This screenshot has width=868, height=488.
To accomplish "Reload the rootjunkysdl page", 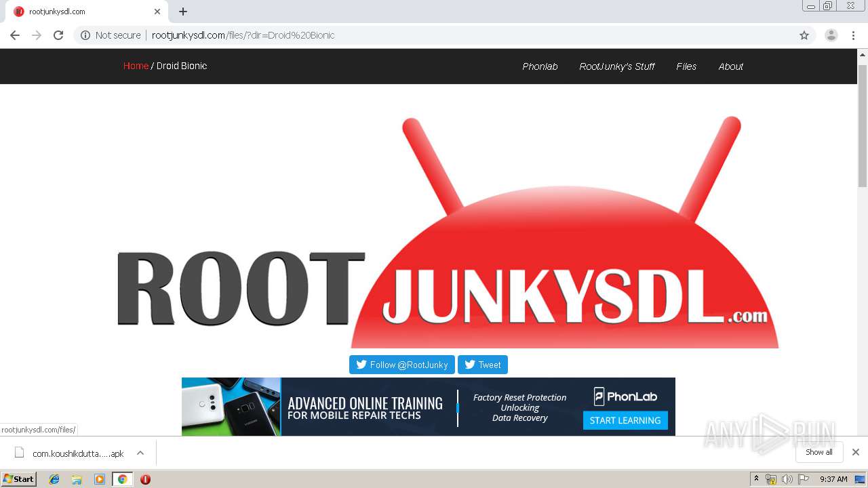I will [x=58, y=35].
